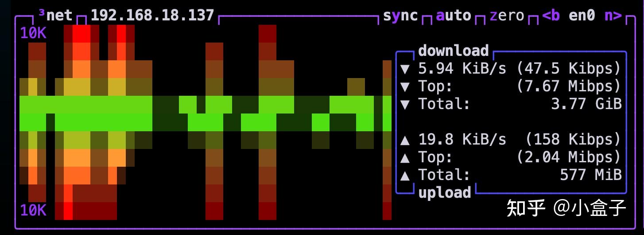644x235 pixels.
Task: Click the up arrow beside 19.8 KiB/s
Action: [x=405, y=140]
